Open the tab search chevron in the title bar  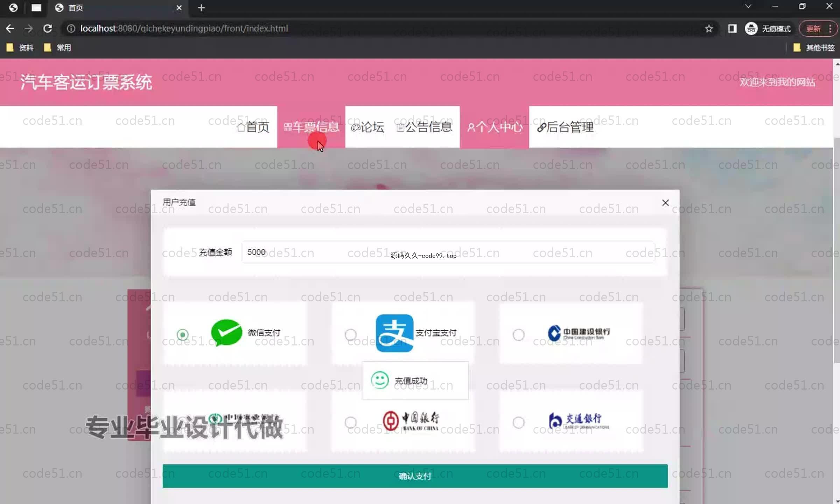[x=748, y=6]
